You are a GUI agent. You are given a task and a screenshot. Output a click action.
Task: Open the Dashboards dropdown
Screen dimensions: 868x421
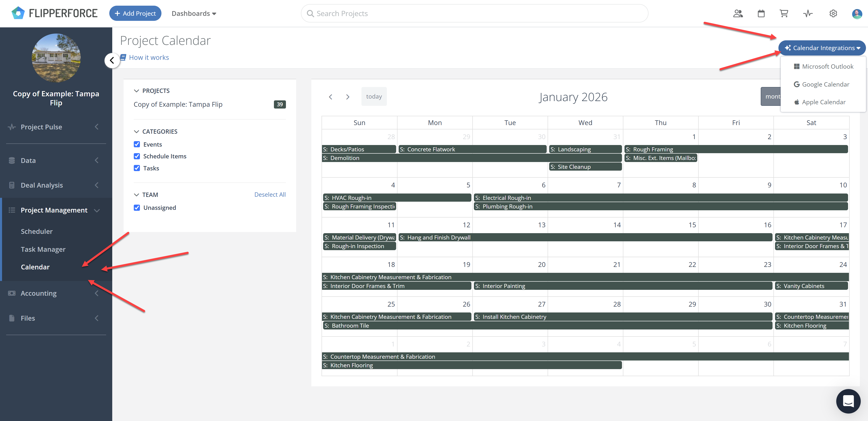pos(194,13)
